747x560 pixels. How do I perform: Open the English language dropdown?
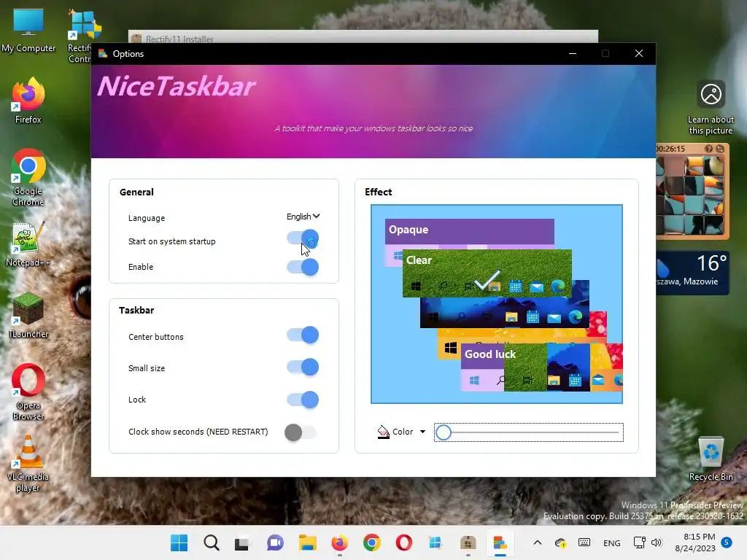pos(303,217)
